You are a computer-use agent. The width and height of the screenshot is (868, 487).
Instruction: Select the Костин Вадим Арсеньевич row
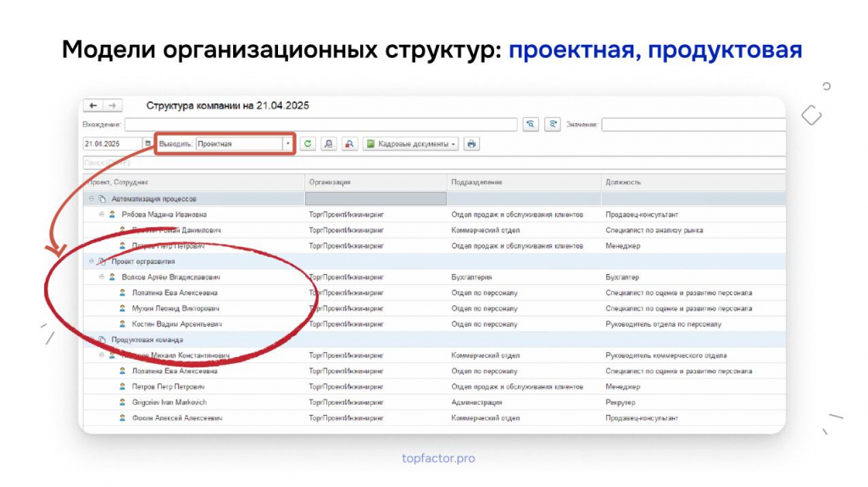point(435,324)
